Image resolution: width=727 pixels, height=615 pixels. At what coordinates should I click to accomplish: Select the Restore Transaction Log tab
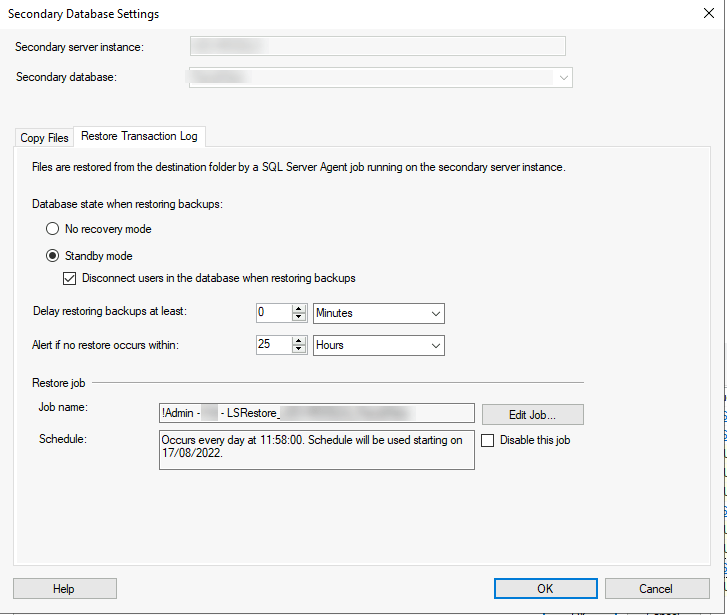click(x=139, y=136)
